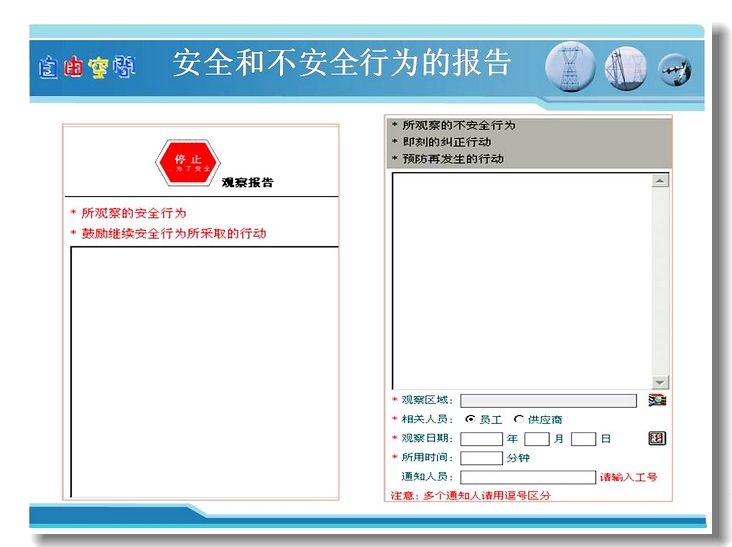The height and width of the screenshot is (547, 732).
Task: Click the scrollbar track of unsafe-behavior text area
Action: [x=660, y=281]
